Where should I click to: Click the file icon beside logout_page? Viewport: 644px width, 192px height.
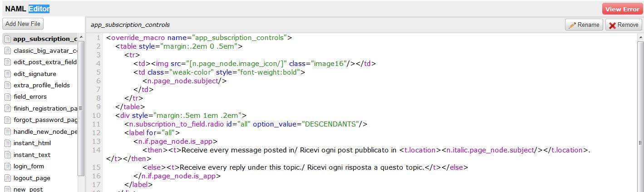click(7, 178)
